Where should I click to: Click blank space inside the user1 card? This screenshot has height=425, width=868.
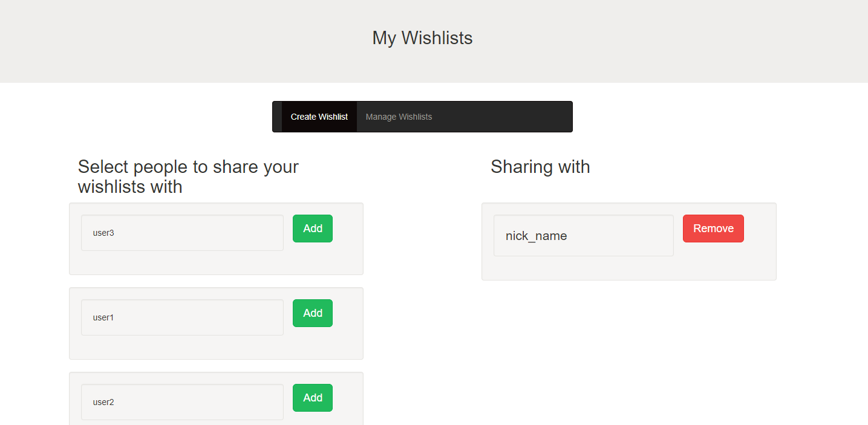tap(347, 346)
